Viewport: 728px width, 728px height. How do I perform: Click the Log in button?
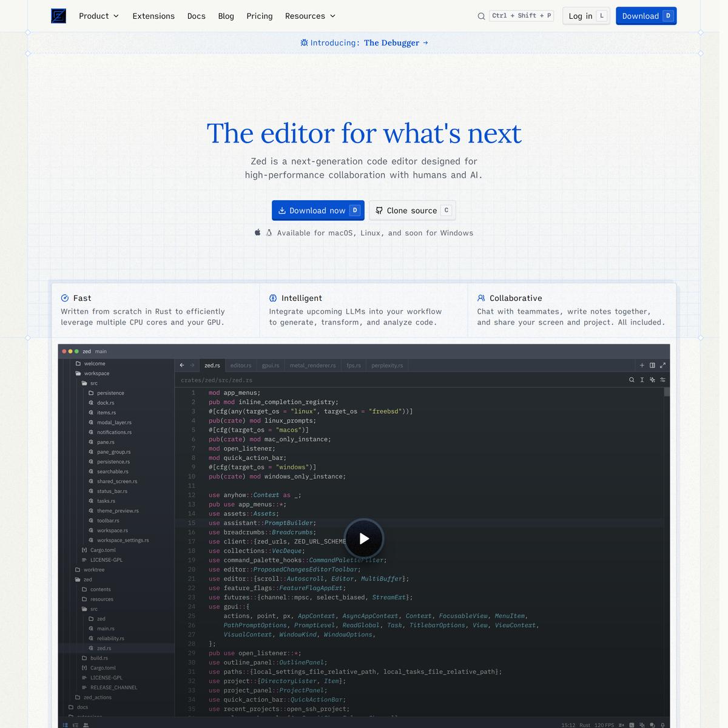(586, 16)
